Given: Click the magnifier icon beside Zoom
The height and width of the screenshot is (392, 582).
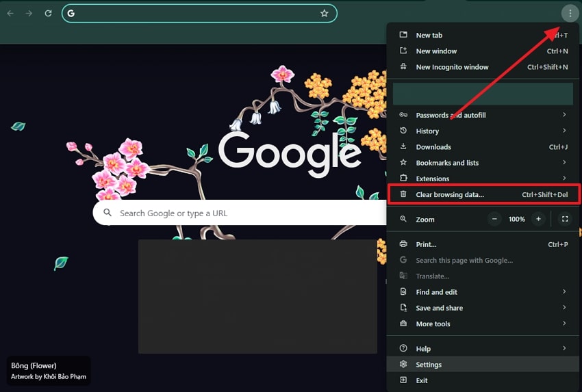Looking at the screenshot, I should [x=403, y=219].
